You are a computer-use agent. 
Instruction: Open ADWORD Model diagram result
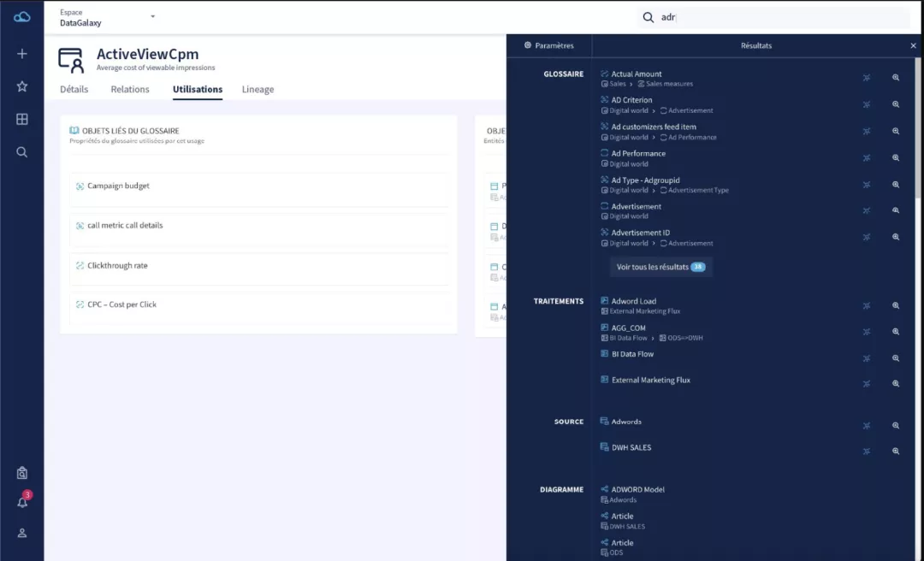tap(637, 489)
